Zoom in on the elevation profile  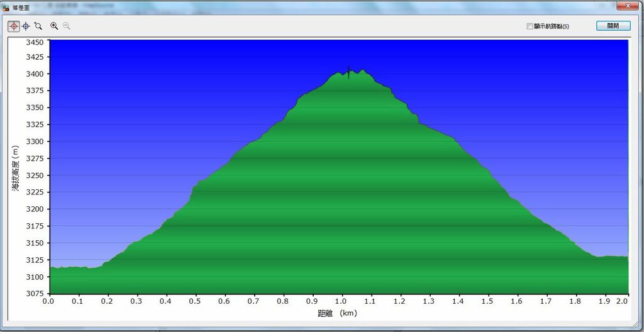54,26
